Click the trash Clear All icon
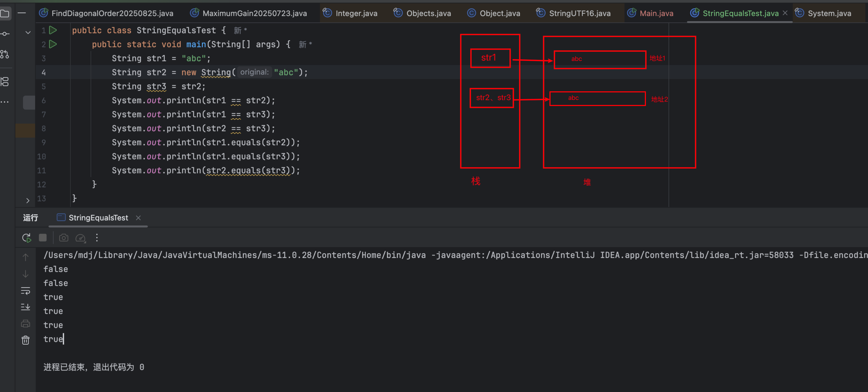Image resolution: width=868 pixels, height=392 pixels. [26, 340]
